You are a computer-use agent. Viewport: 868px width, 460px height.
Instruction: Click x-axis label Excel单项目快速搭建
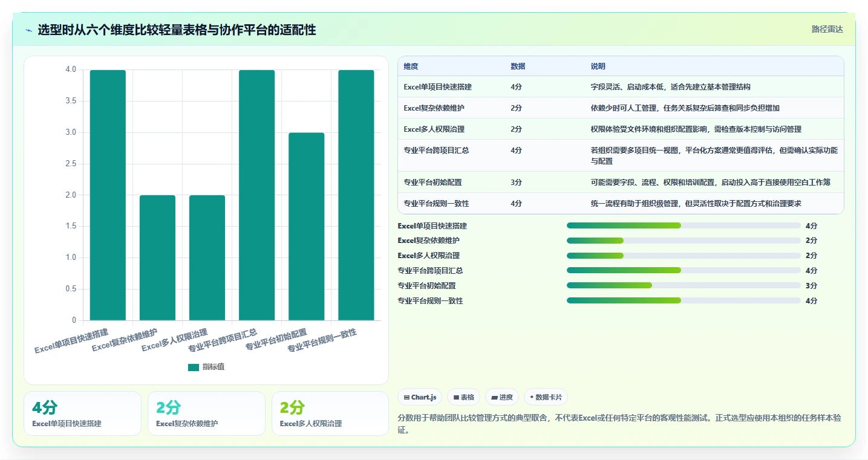(71, 341)
